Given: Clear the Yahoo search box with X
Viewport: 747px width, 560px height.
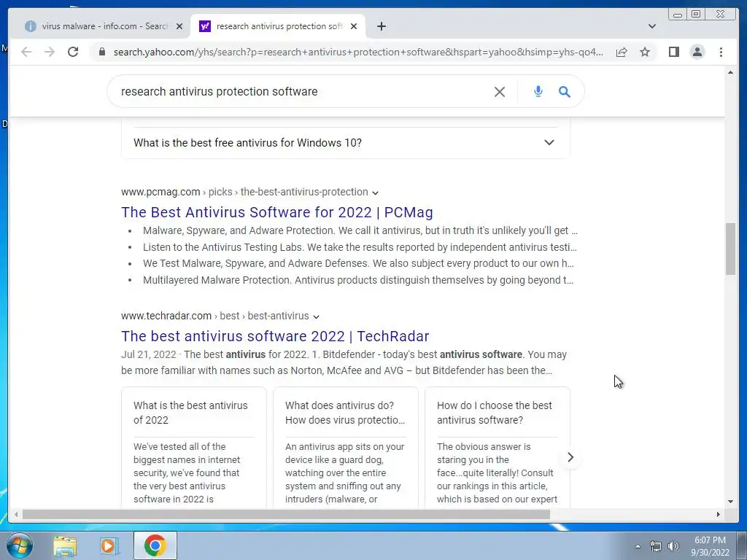Looking at the screenshot, I should [499, 91].
